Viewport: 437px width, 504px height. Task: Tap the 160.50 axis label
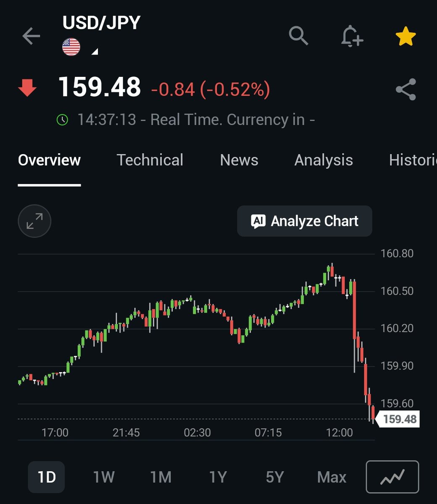(x=397, y=291)
